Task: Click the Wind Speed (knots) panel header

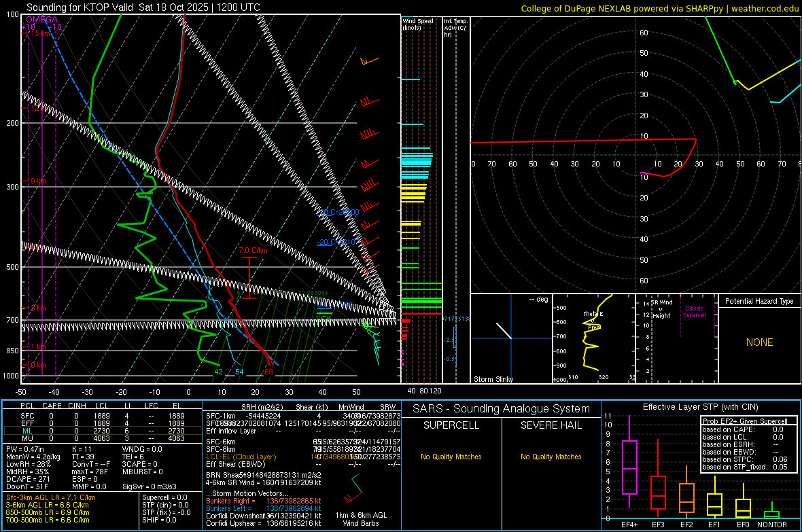Action: pos(418,24)
